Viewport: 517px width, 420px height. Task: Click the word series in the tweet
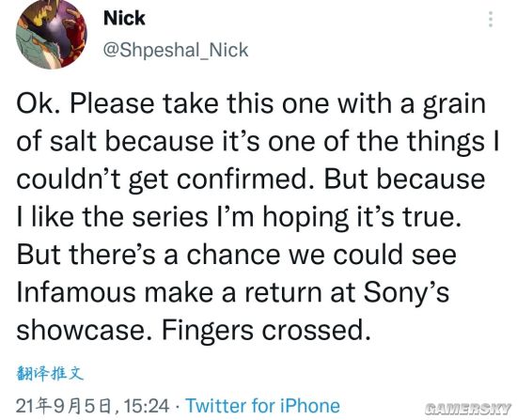click(x=170, y=217)
